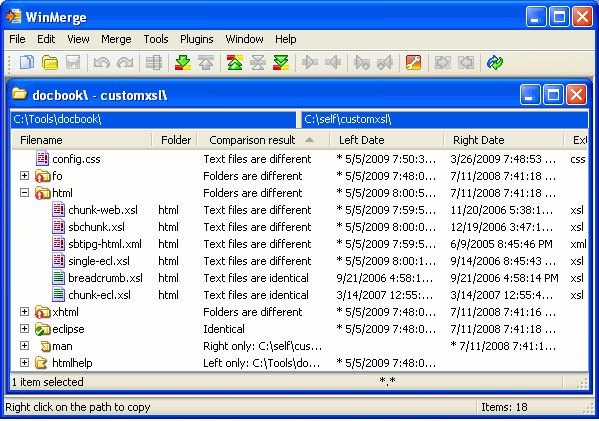
Task: Click the Undo toolbar icon
Action: [x=102, y=62]
